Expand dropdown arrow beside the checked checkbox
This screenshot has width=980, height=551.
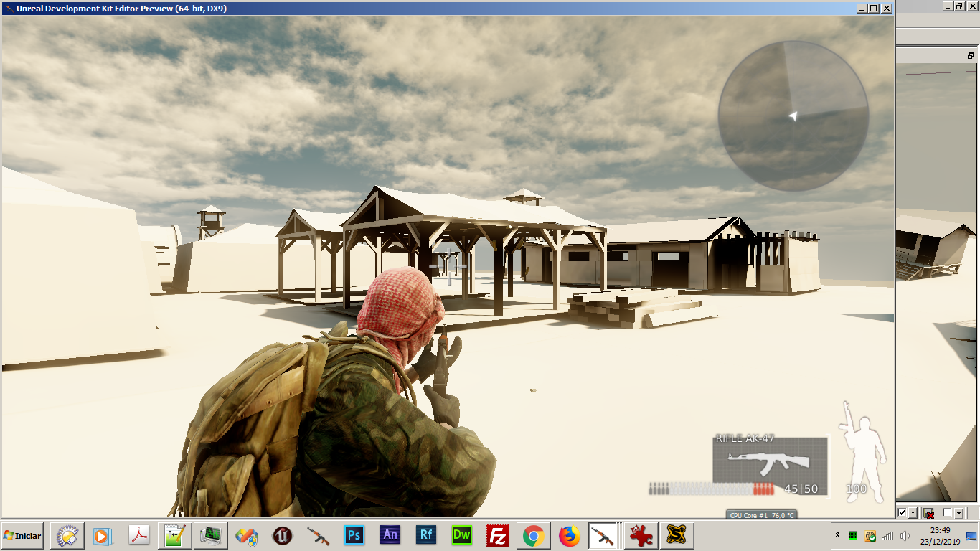[913, 512]
